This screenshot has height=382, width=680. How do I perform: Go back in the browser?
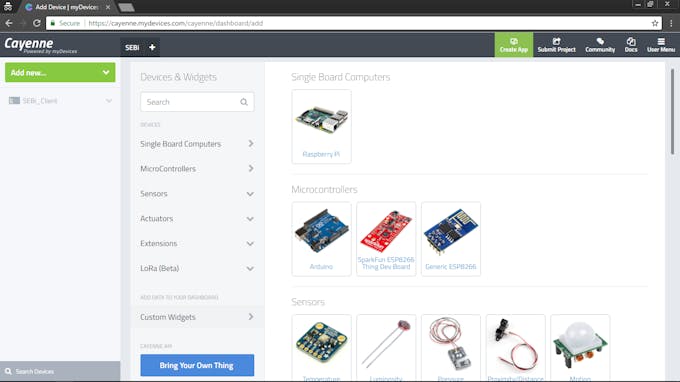(9, 23)
